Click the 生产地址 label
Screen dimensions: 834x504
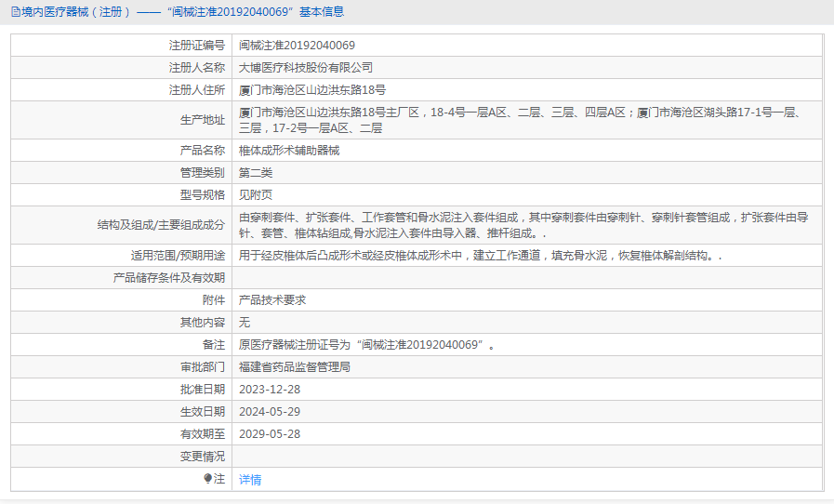[x=203, y=120]
